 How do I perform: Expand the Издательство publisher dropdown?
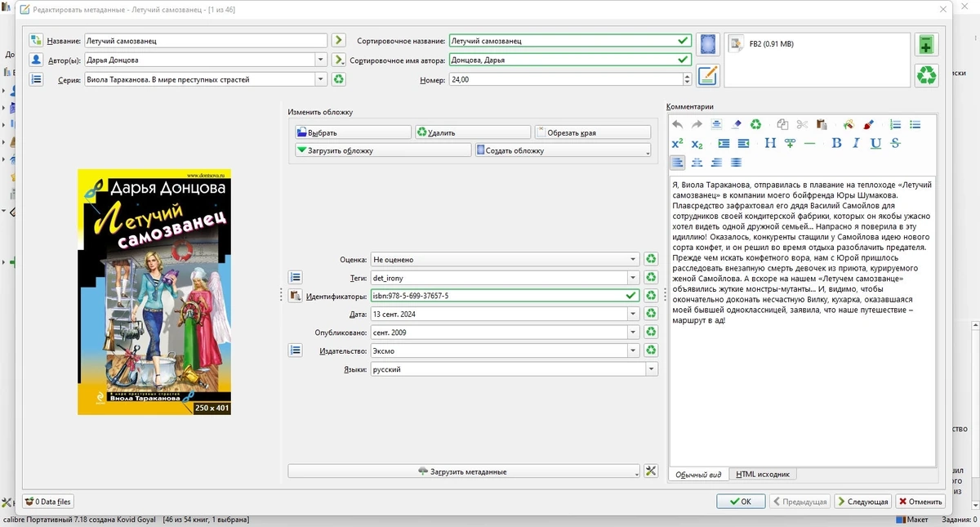click(x=633, y=351)
